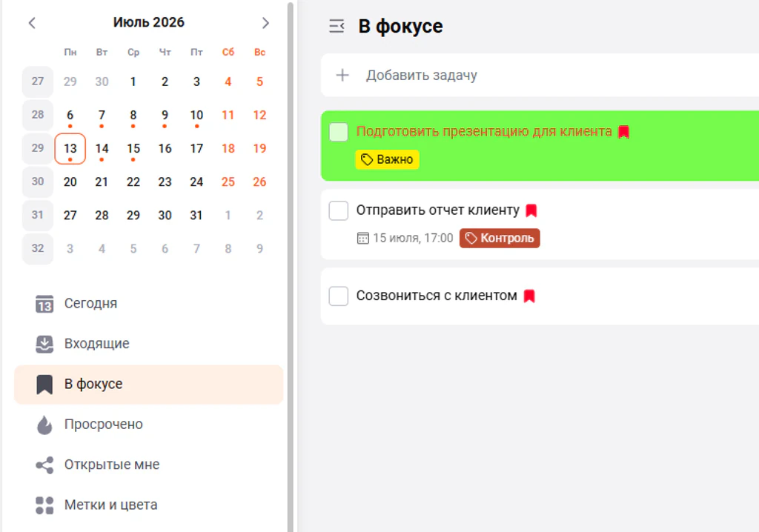Click the Важно yellow tag
759x532 pixels.
[387, 160]
